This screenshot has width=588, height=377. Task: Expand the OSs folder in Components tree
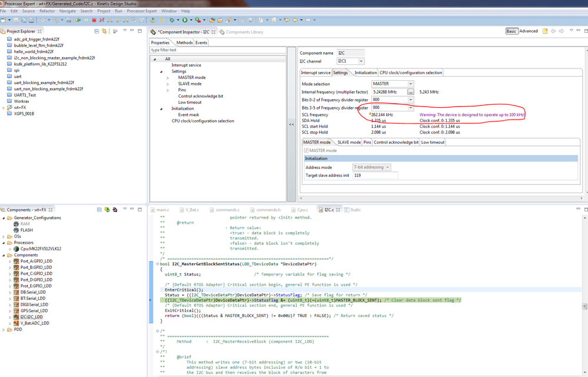(4, 236)
